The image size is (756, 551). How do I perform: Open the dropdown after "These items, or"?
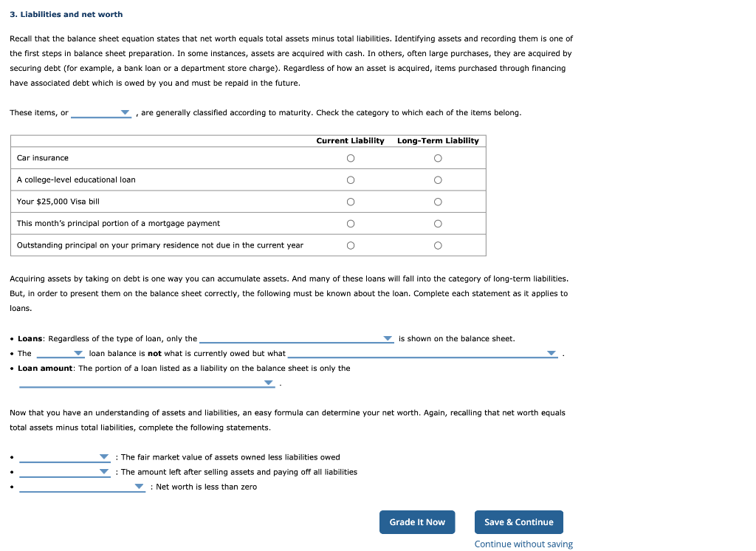(123, 112)
